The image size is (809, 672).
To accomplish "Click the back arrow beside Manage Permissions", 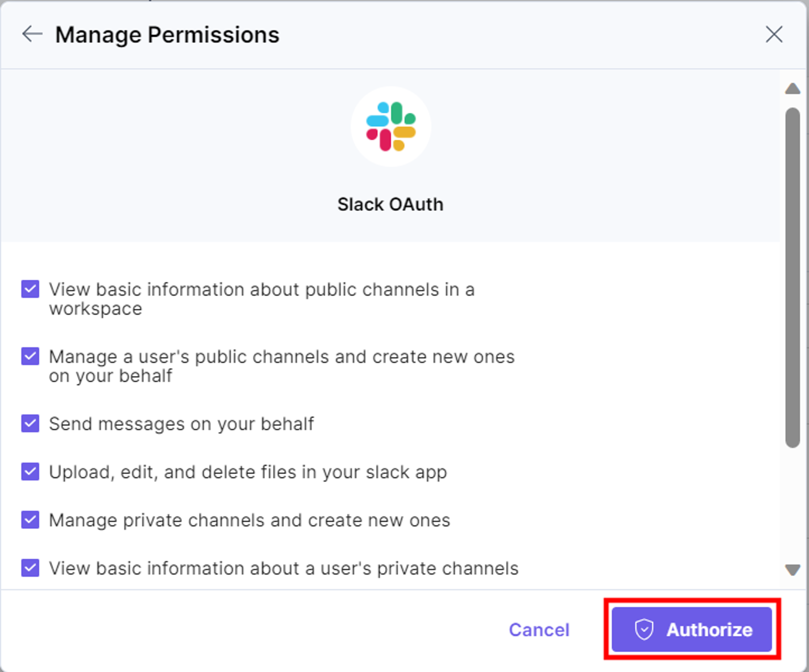I will [32, 34].
